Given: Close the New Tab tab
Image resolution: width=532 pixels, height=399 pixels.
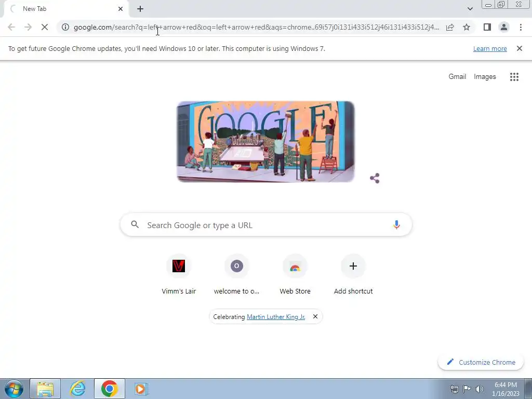Looking at the screenshot, I should coord(121,9).
